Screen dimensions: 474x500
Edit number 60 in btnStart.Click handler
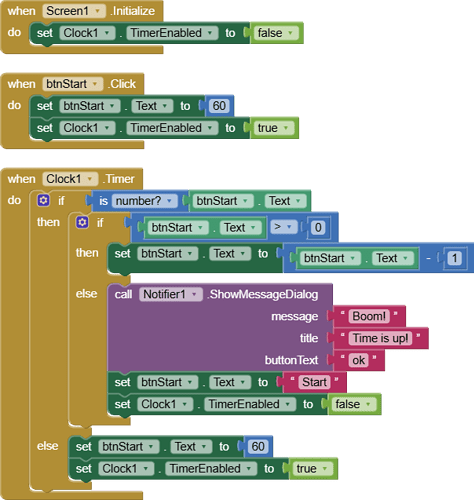(219, 106)
